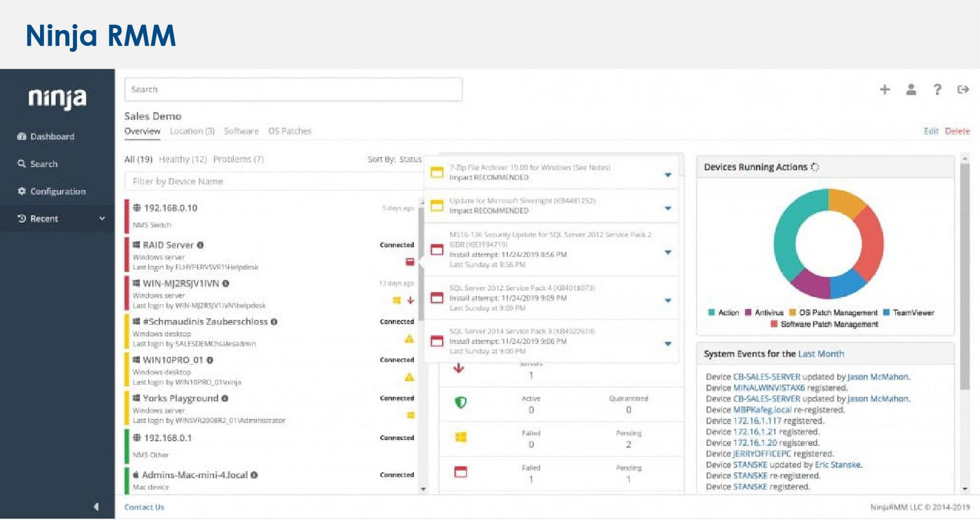This screenshot has width=980, height=520.
Task: Switch to the Software tab
Action: (241, 131)
